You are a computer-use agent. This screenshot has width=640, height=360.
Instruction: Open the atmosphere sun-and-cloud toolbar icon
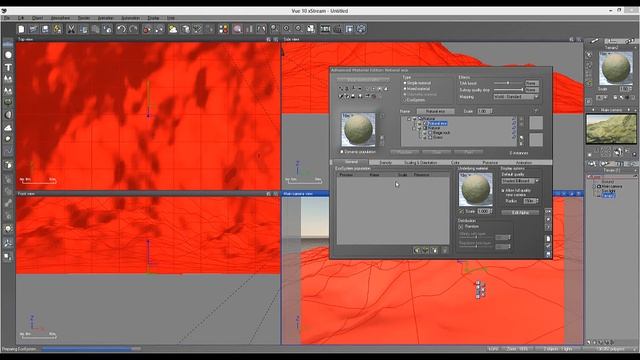pyautogui.click(x=173, y=29)
